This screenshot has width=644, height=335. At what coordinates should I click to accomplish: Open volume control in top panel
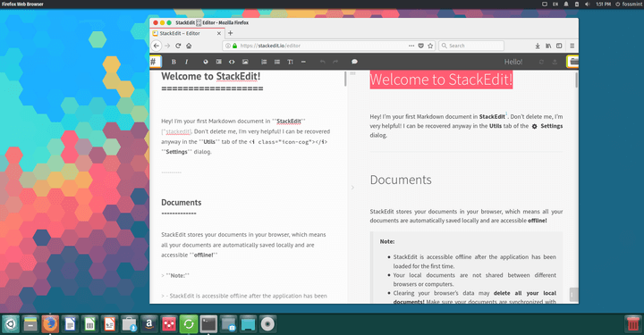587,4
